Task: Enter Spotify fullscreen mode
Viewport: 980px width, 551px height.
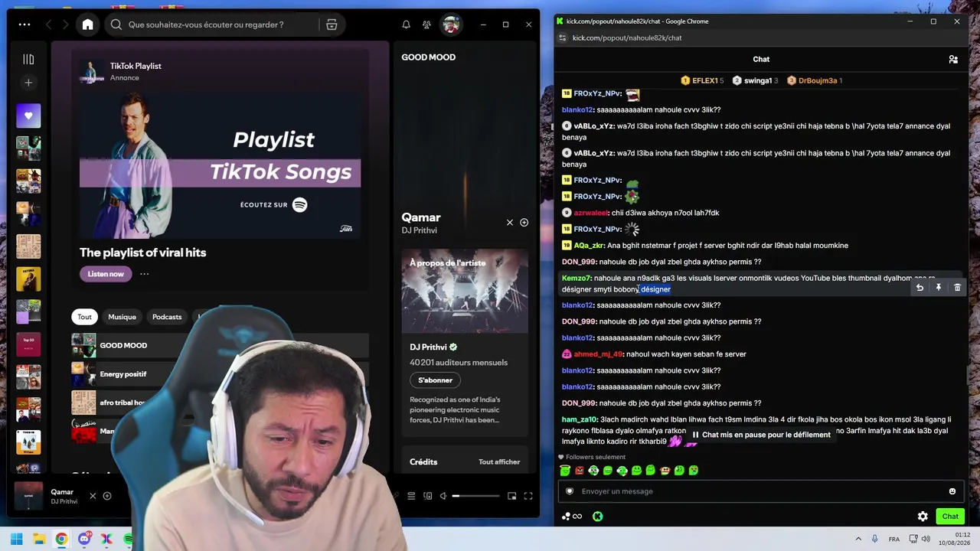Action: tap(528, 496)
